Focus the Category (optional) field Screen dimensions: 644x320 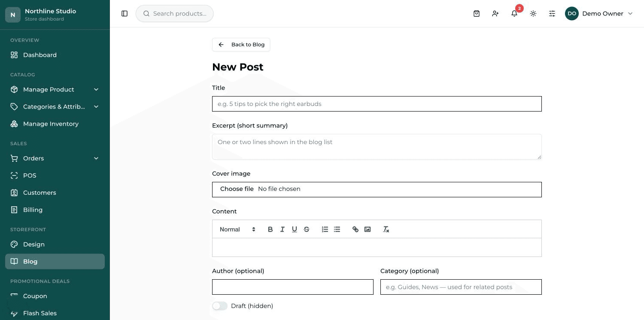(461, 287)
